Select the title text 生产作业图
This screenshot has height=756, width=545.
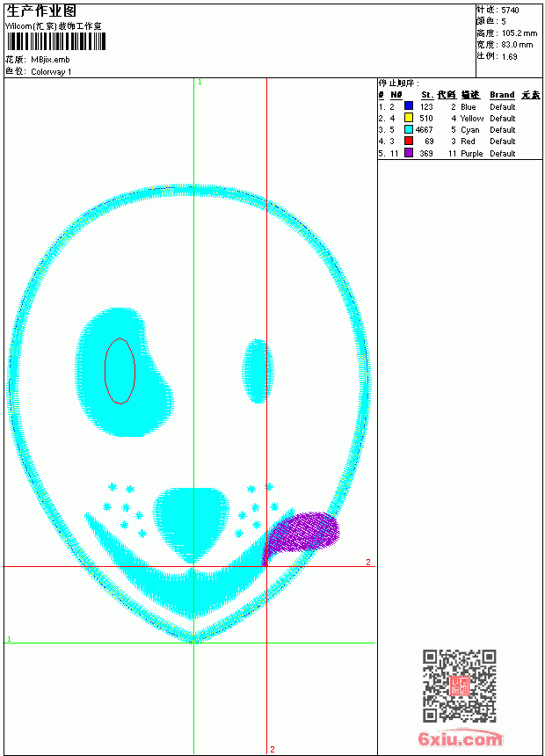[x=40, y=11]
